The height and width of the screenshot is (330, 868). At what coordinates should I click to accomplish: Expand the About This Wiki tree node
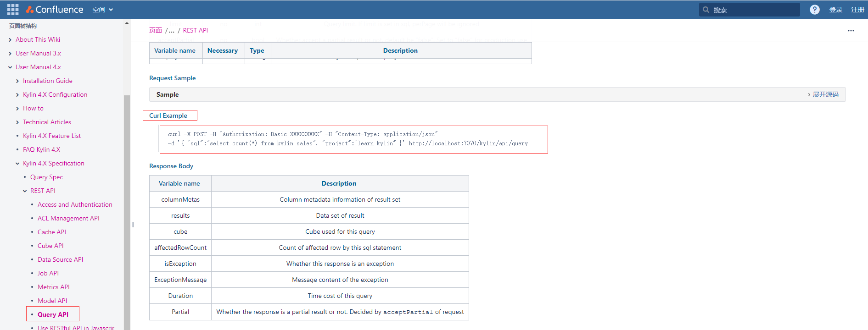[x=10, y=40]
